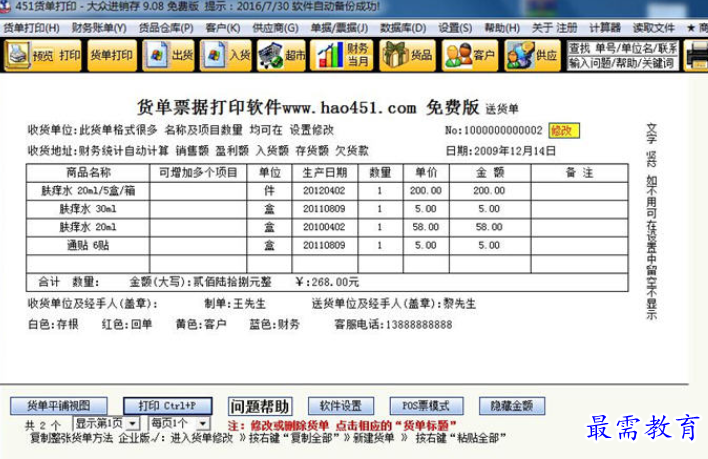Click the 货品 gift box icon
Viewport: 708px width, 459px height.
coord(408,56)
